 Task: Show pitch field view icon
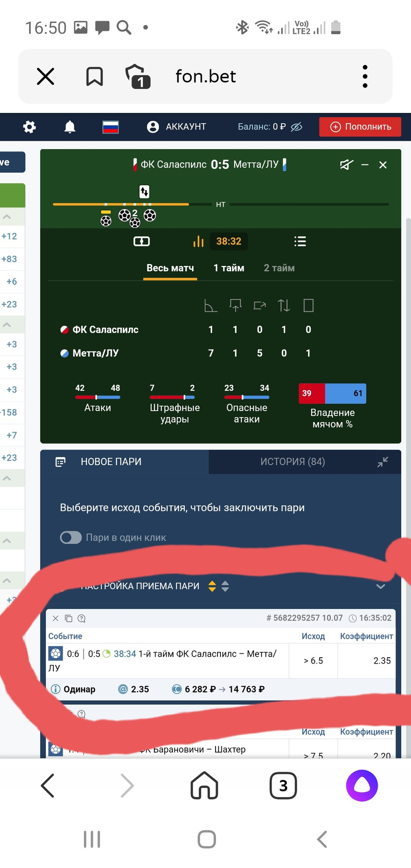pos(142,241)
